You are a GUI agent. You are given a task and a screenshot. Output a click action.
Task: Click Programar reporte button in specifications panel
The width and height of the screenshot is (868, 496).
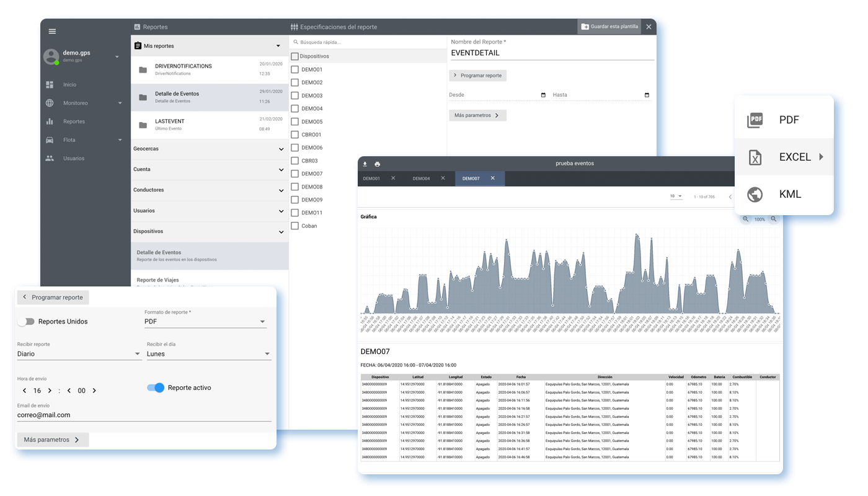[x=477, y=76]
